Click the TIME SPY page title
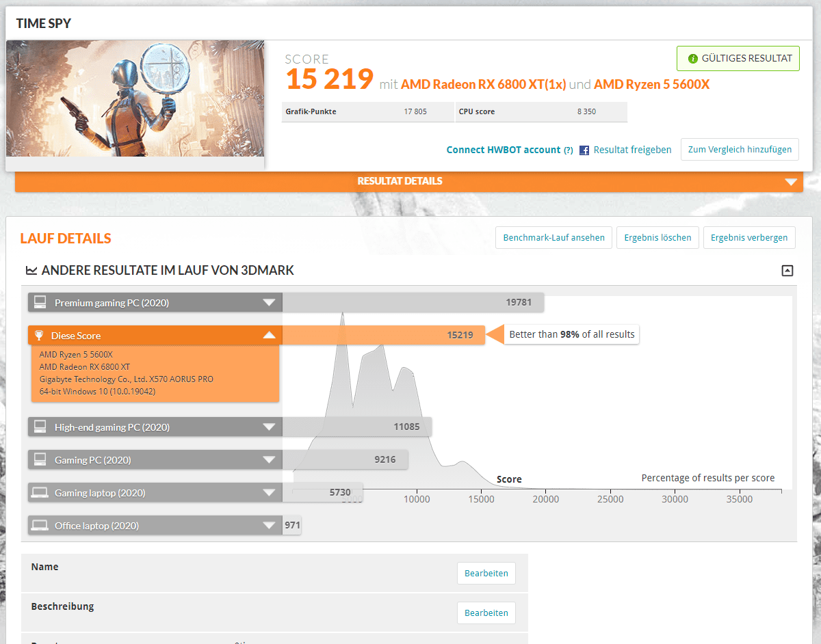The image size is (821, 644). tap(44, 24)
